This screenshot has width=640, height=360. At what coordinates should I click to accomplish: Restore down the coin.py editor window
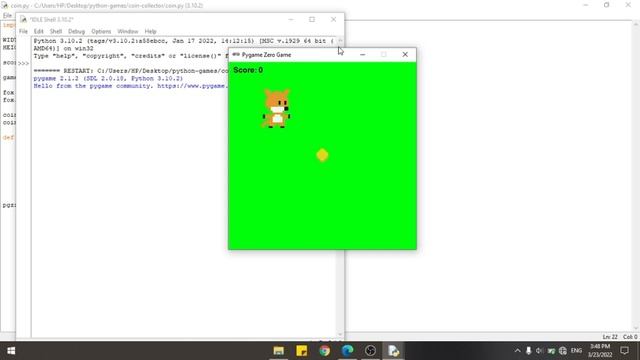pos(607,5)
